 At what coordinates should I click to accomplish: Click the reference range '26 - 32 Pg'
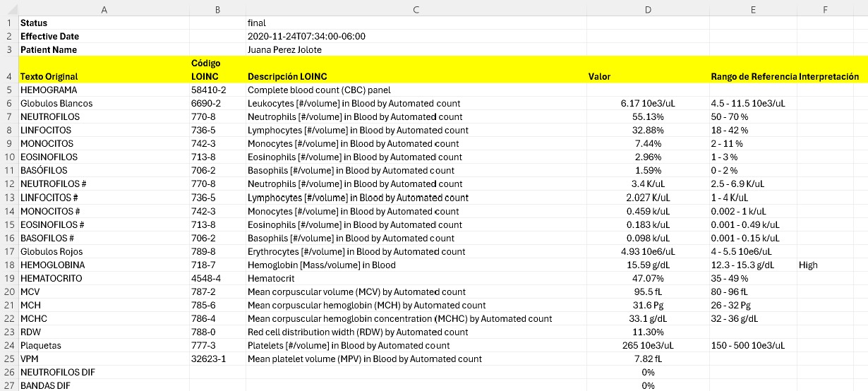753,306
